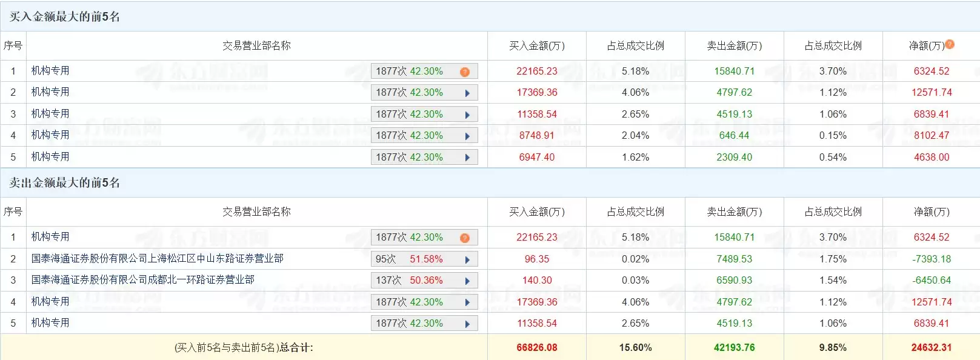
Task: Expand the arrow in buy table row 2 badge
Action: point(467,93)
